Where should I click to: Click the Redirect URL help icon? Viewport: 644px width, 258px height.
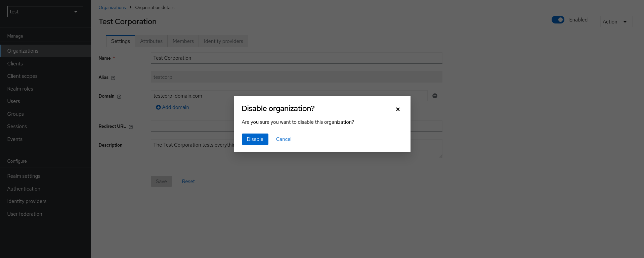click(131, 127)
